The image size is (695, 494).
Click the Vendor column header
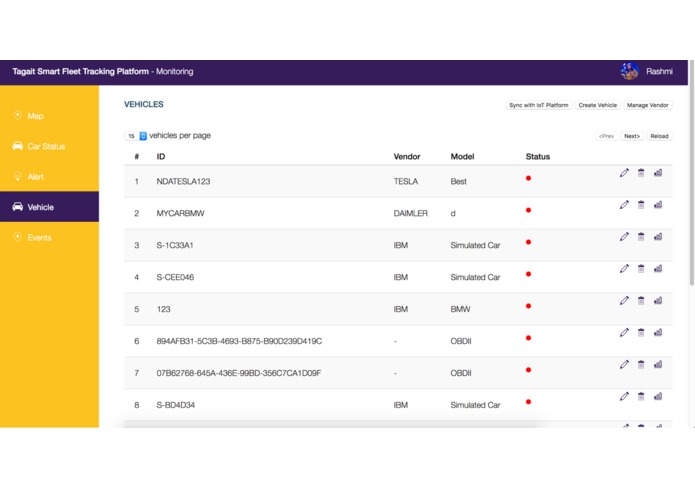(x=406, y=156)
